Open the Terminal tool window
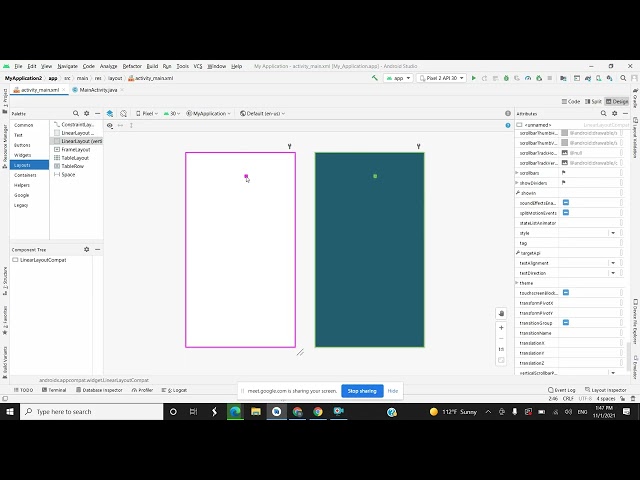Screen dimensions: 640x480 click(x=54, y=390)
